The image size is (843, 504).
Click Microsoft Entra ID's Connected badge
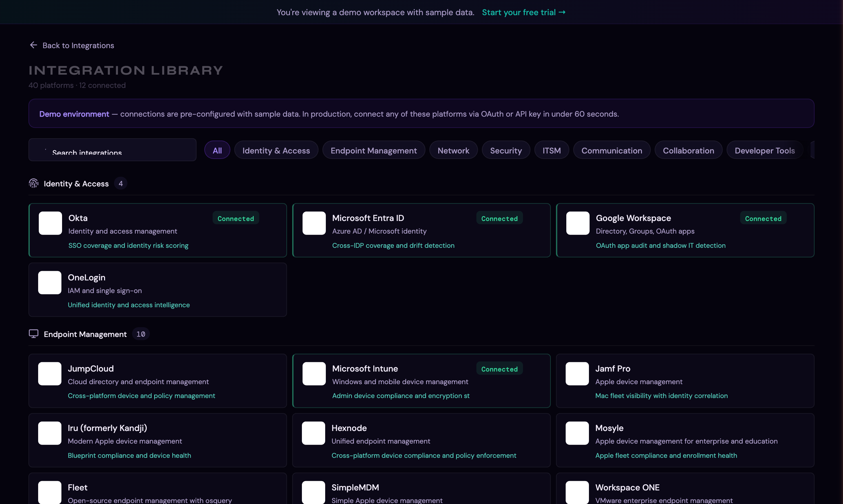pyautogui.click(x=499, y=218)
